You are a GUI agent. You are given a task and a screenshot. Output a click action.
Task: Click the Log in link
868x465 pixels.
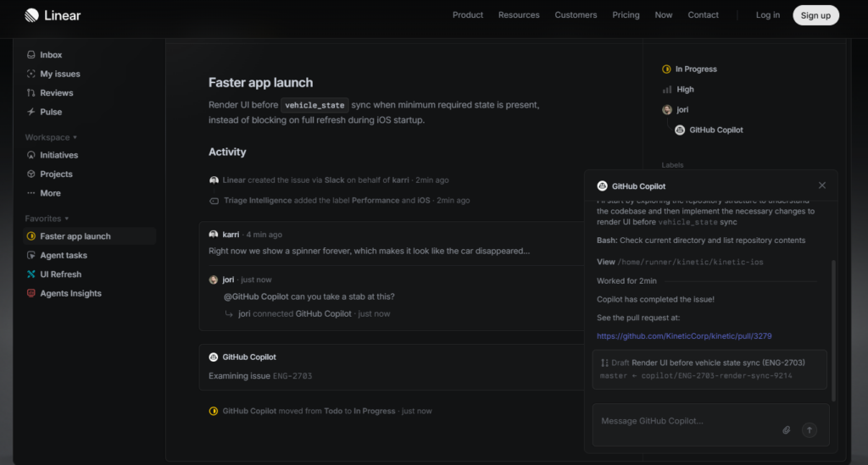[x=768, y=15]
